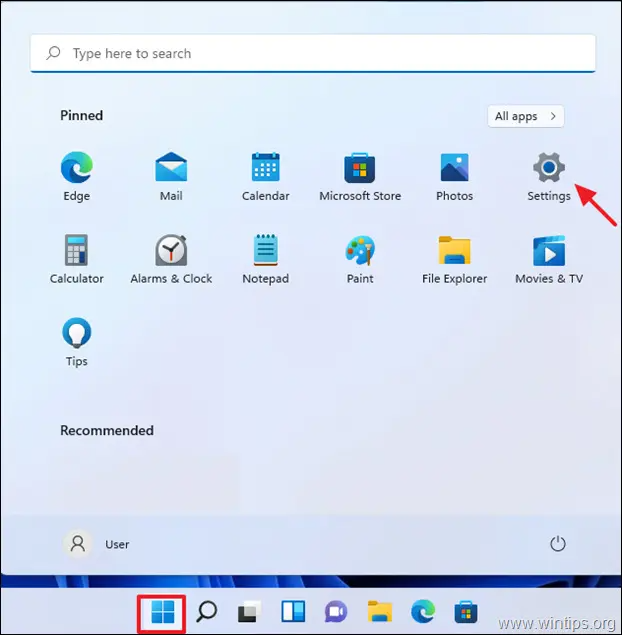Launch the Photos app
622x635 pixels.
(x=454, y=176)
